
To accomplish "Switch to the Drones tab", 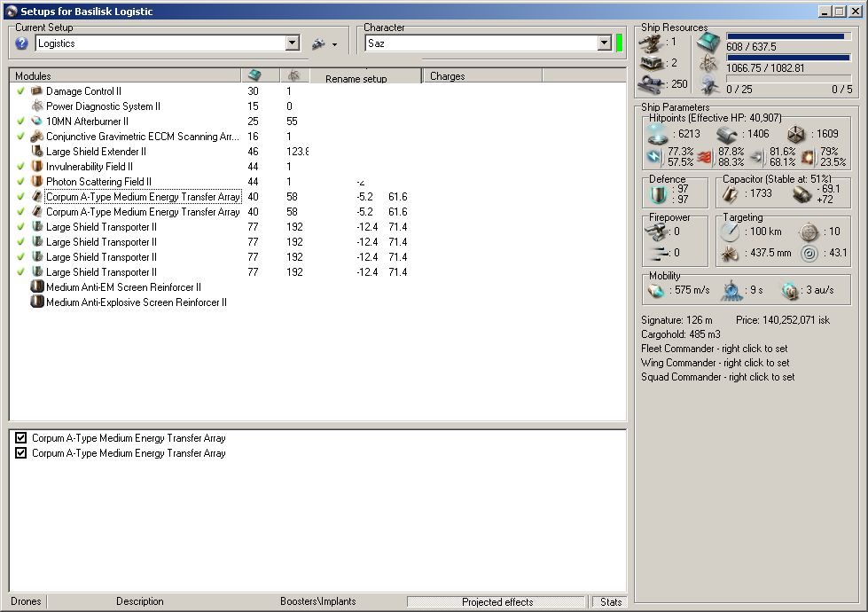I will click(x=26, y=601).
